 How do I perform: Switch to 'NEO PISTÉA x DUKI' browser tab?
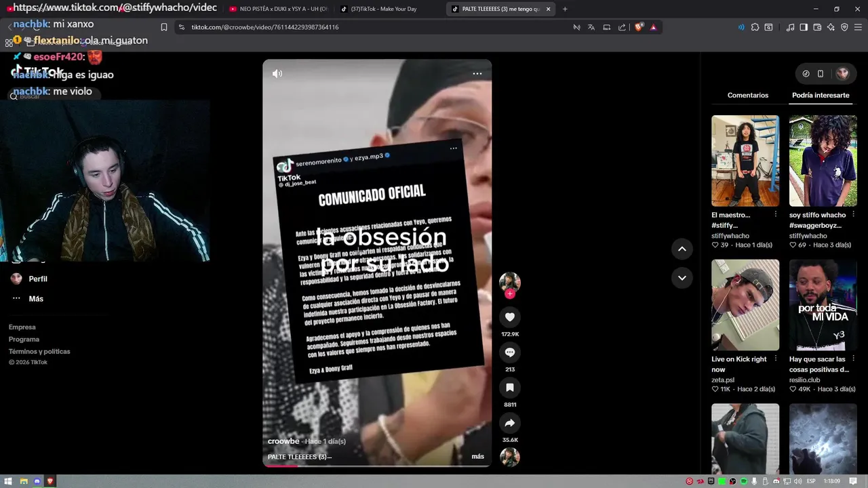[x=278, y=9]
